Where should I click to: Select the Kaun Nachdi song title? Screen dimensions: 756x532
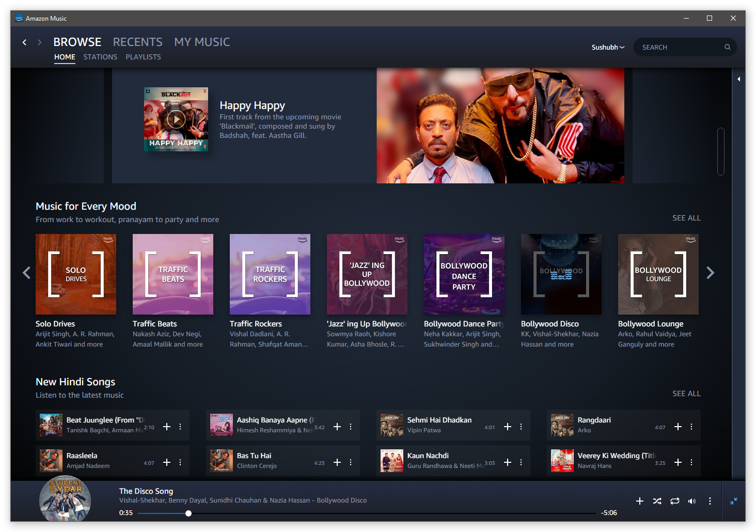[x=428, y=456]
